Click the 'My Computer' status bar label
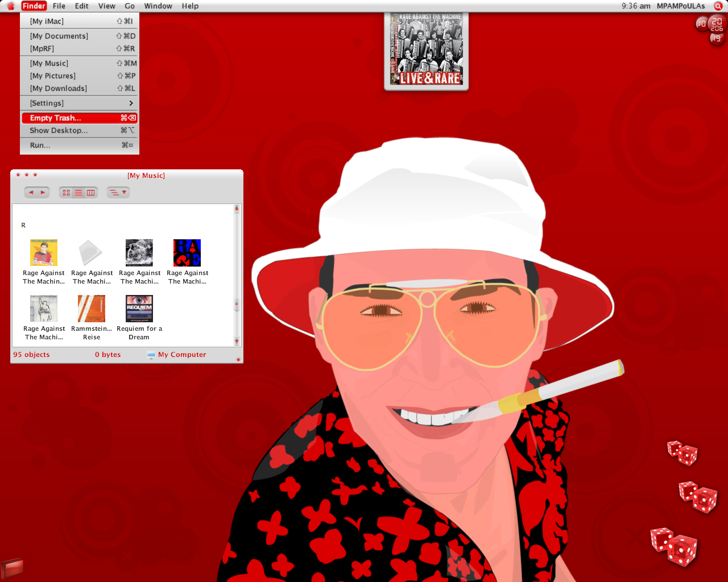The image size is (728, 582). (x=182, y=355)
